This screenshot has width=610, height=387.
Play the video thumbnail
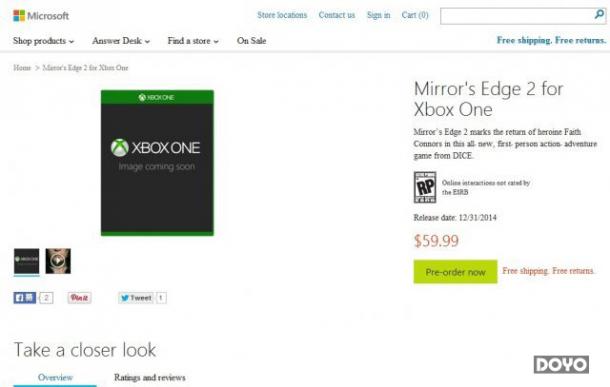[x=58, y=261]
